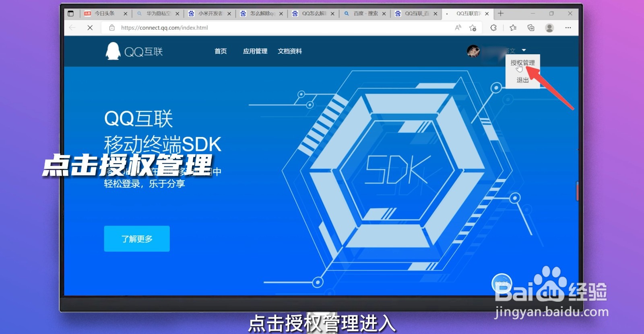
Task: Open Settings and more ellipsis menu
Action: (568, 28)
